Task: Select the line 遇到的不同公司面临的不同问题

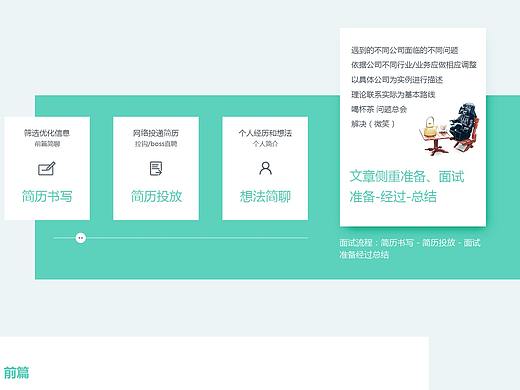Action: (405, 50)
